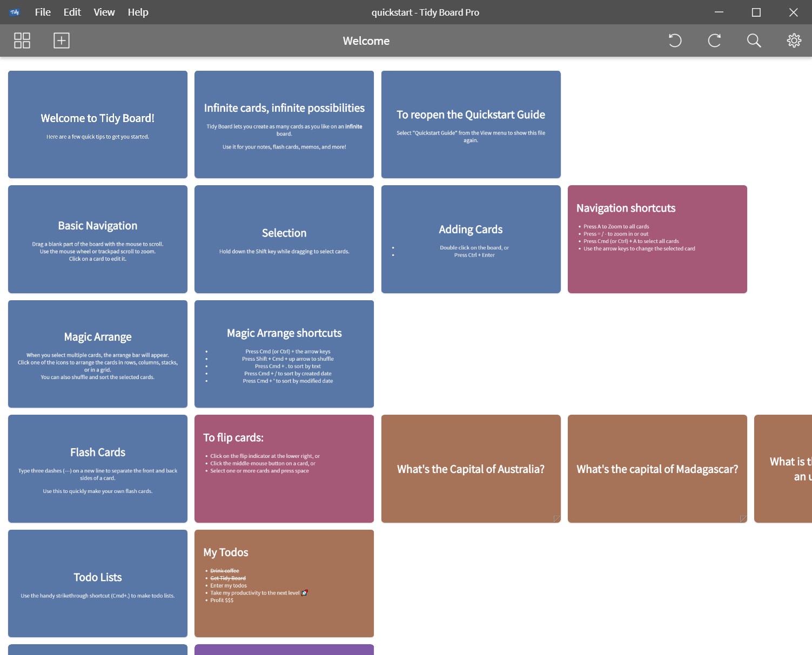812x655 pixels.
Task: Select the Basic Navigation card
Action: (x=98, y=239)
